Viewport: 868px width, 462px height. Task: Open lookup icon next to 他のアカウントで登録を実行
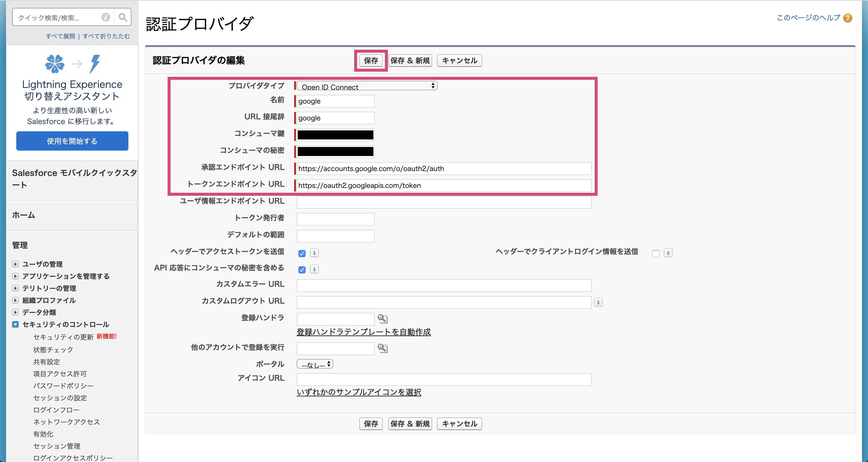point(383,348)
